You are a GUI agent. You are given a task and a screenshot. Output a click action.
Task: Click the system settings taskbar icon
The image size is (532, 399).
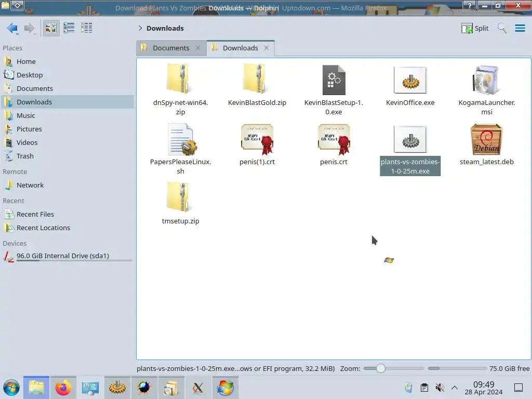coord(90,388)
